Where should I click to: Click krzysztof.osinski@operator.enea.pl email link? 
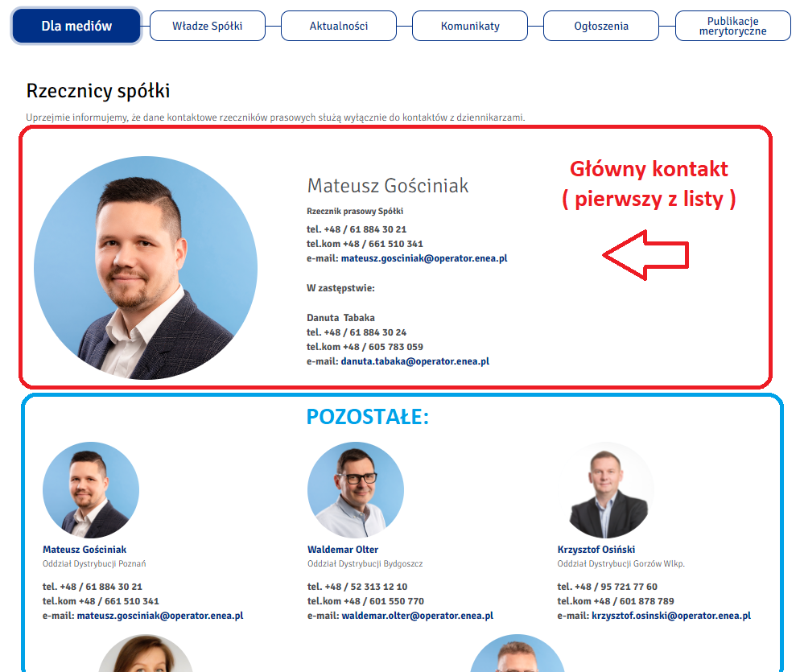pyautogui.click(x=671, y=616)
